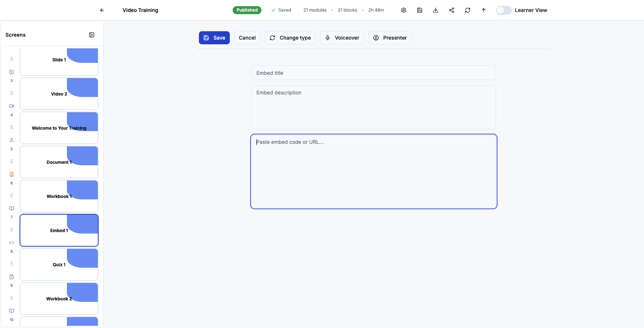
Task: Click the code brackets icon next to Embed 1
Action: coord(11,242)
